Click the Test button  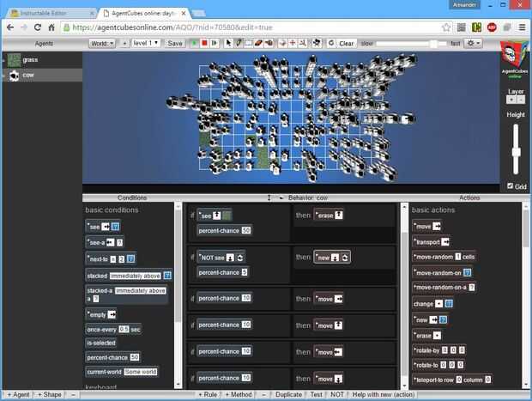[x=316, y=394]
